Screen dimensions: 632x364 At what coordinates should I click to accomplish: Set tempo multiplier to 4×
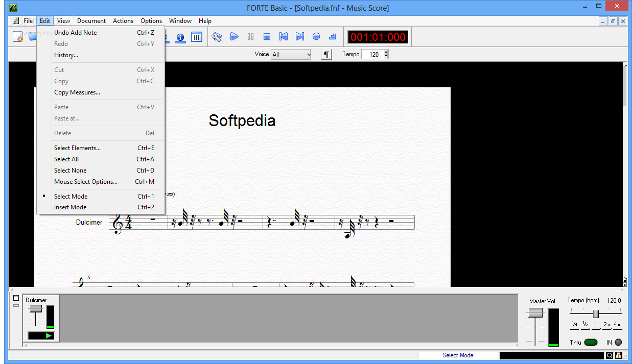[617, 325]
